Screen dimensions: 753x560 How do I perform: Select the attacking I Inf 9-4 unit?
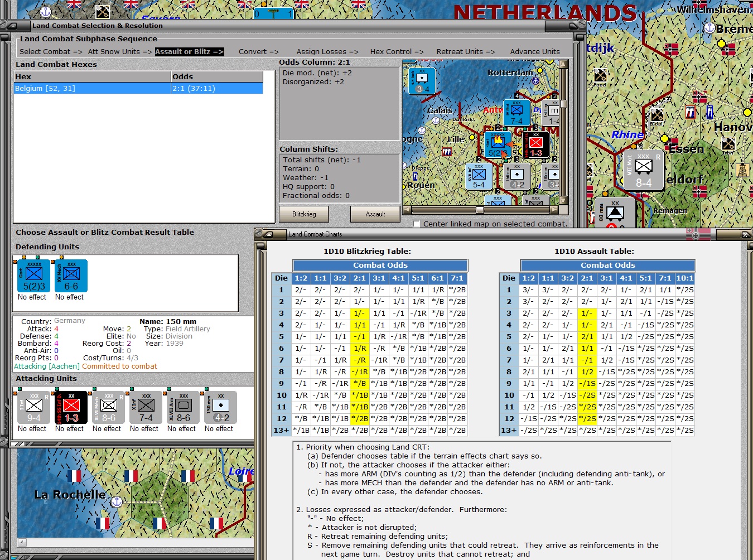click(x=34, y=407)
